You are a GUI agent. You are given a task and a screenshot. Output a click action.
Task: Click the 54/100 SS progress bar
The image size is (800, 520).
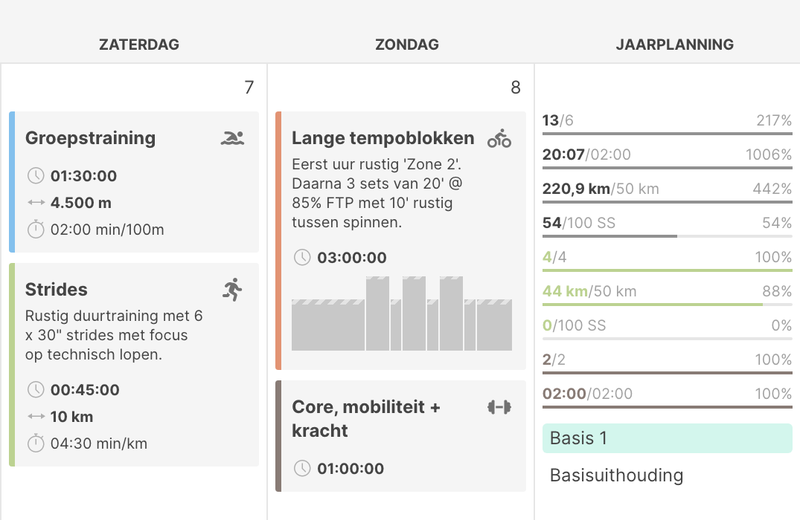point(667,236)
